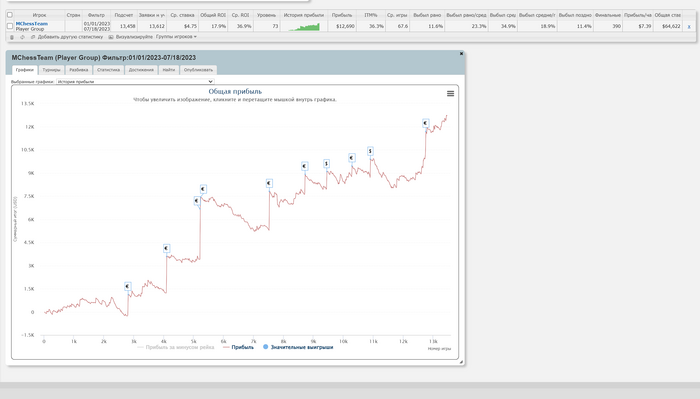The image size is (700, 399).
Task: Select the Опубликовать tab
Action: pos(198,70)
